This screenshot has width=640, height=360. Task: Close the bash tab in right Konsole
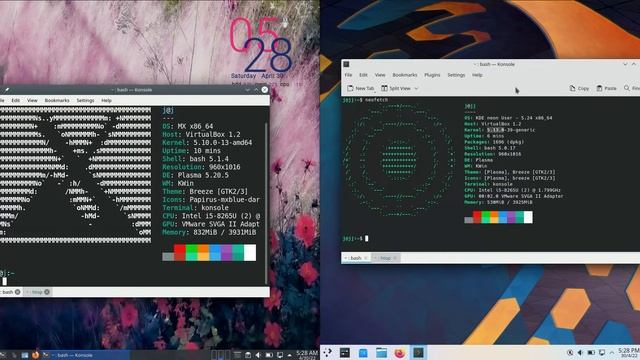point(366,258)
